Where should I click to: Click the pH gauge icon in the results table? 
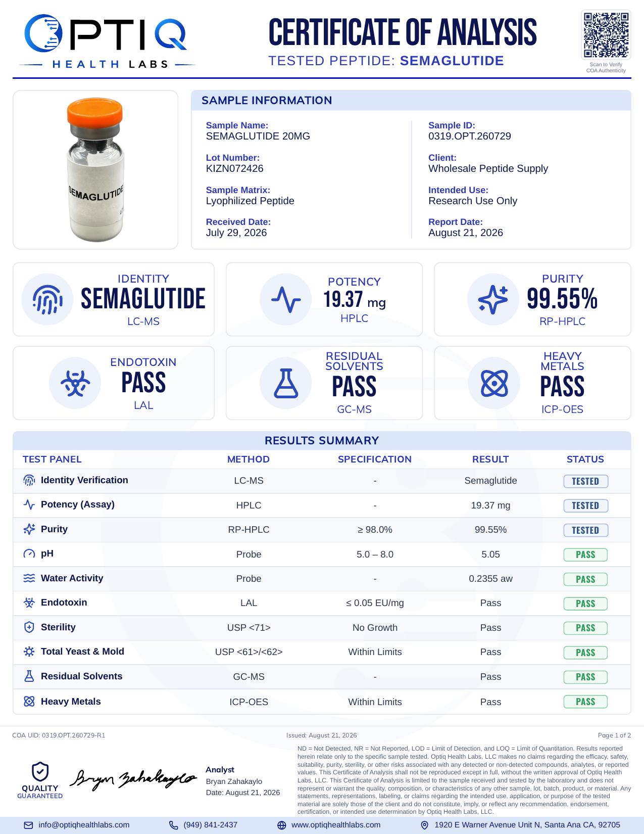click(x=29, y=554)
